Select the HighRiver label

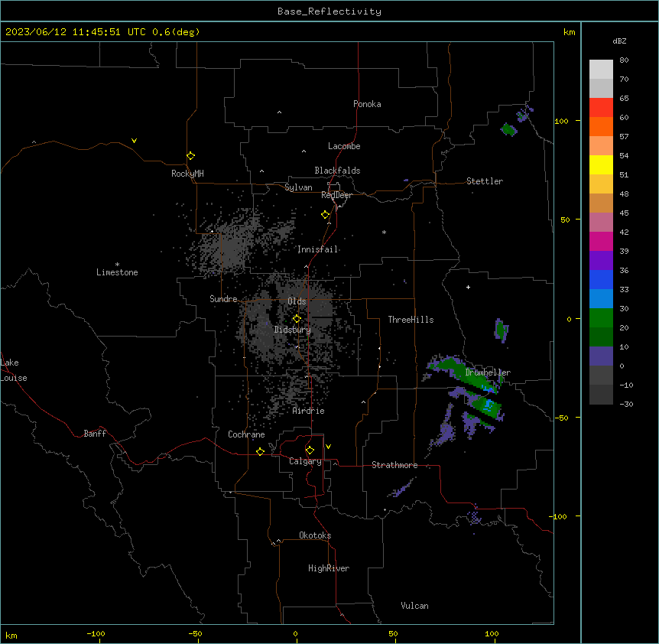pyautogui.click(x=329, y=568)
